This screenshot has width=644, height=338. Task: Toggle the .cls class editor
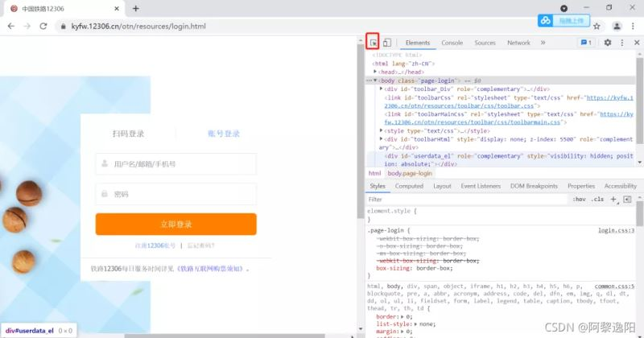point(597,200)
